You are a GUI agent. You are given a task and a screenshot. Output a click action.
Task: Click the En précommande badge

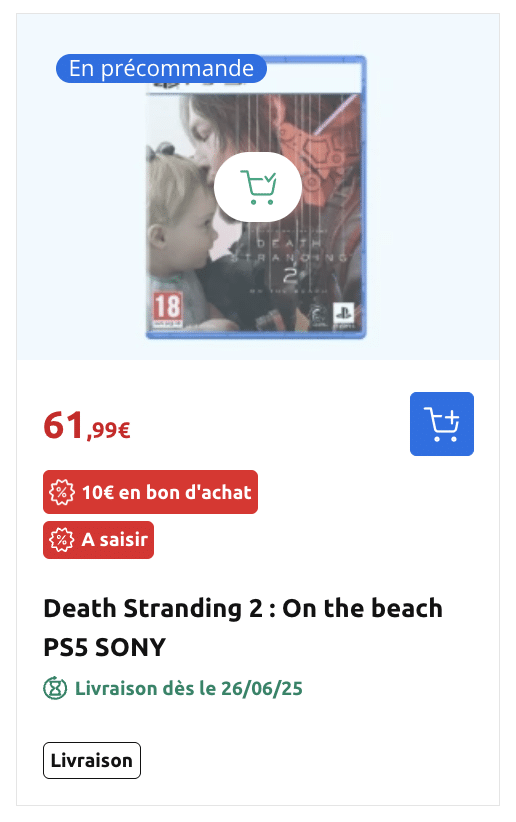(x=162, y=69)
